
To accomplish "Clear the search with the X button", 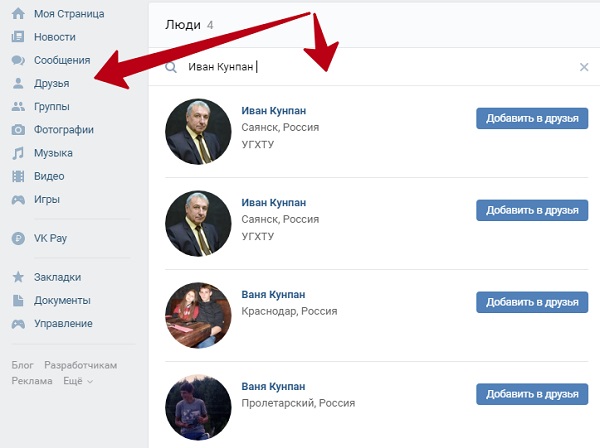I will pyautogui.click(x=584, y=67).
